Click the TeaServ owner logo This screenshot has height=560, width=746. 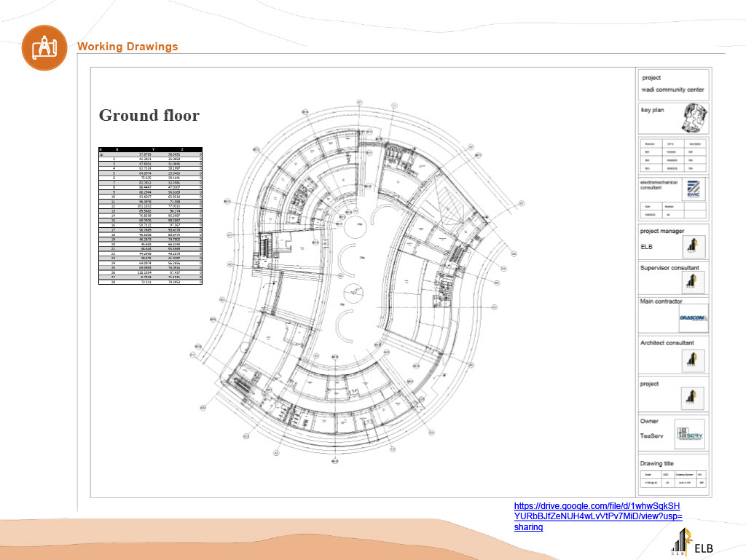pyautogui.click(x=689, y=435)
